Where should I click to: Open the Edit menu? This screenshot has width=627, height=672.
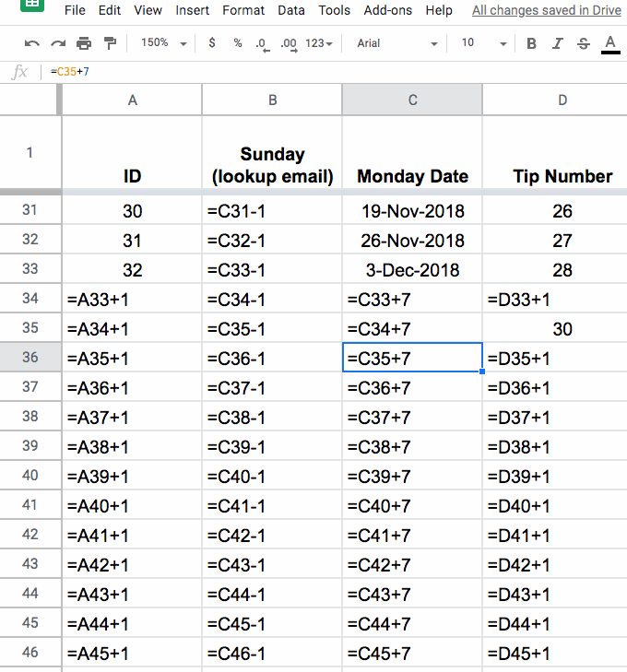pos(110,10)
